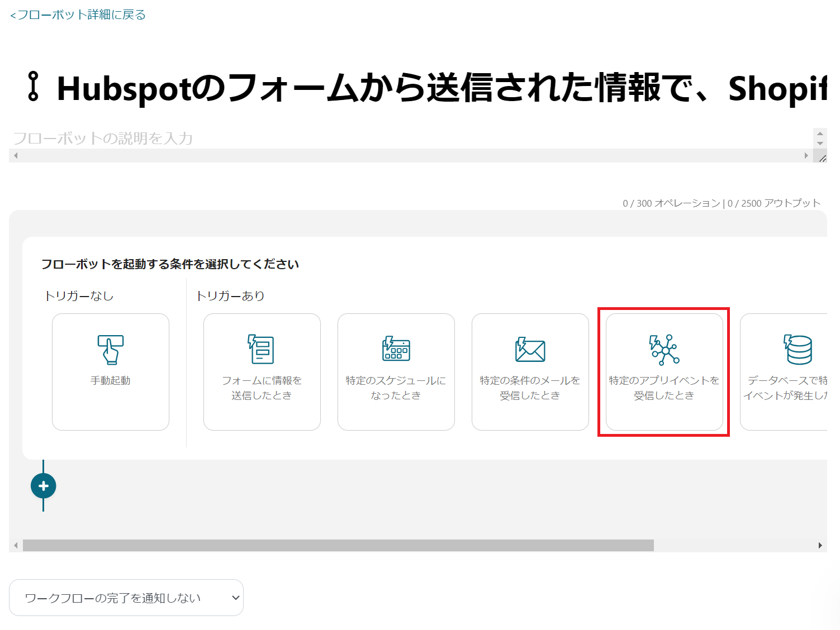Click the manual start hand icon

coord(110,349)
